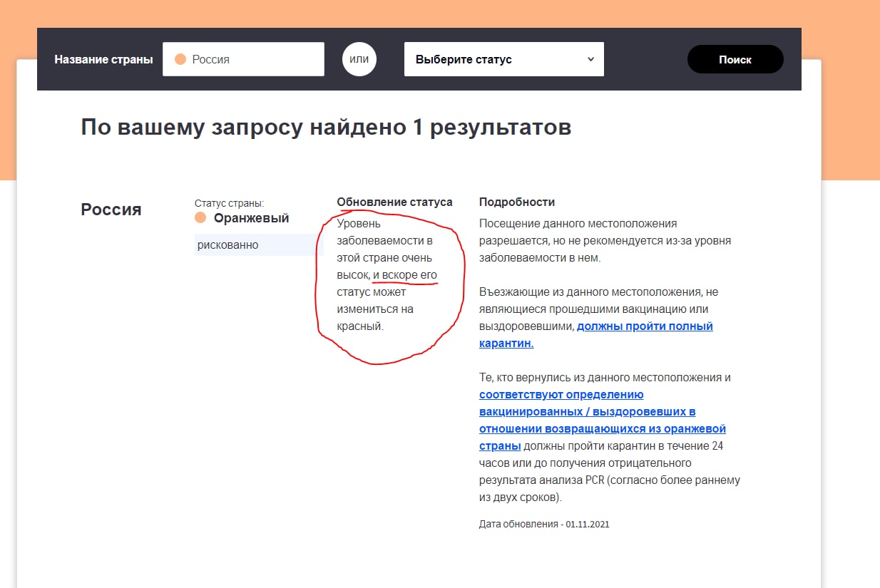Click the heading По вашему запросу найдено 1 результатов

click(x=326, y=128)
